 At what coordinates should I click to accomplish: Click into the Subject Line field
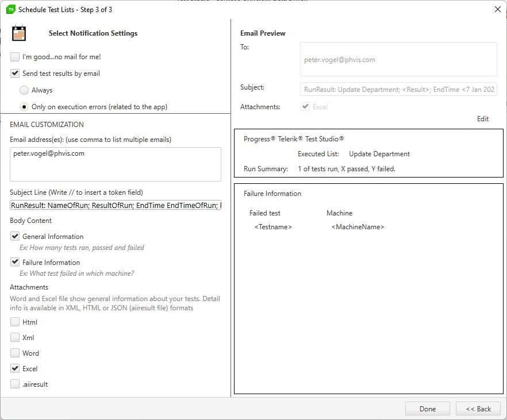pyautogui.click(x=115, y=205)
